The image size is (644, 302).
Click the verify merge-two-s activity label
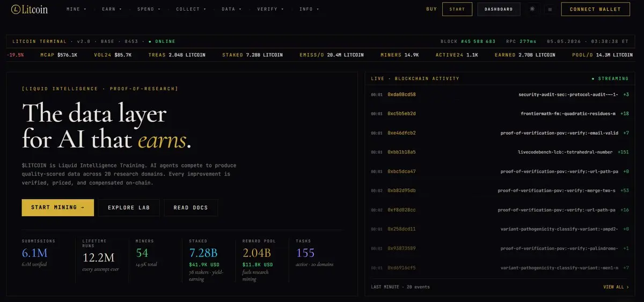click(x=557, y=190)
